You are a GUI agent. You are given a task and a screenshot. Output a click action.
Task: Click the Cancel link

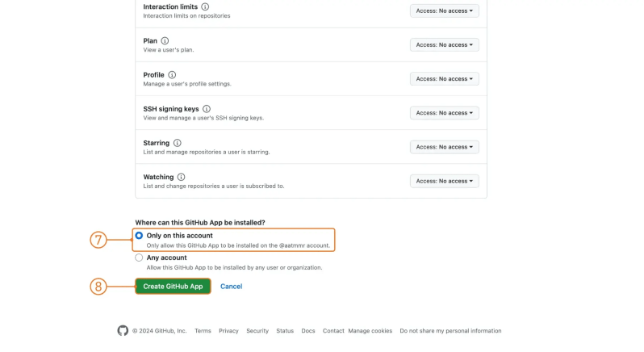(x=232, y=287)
